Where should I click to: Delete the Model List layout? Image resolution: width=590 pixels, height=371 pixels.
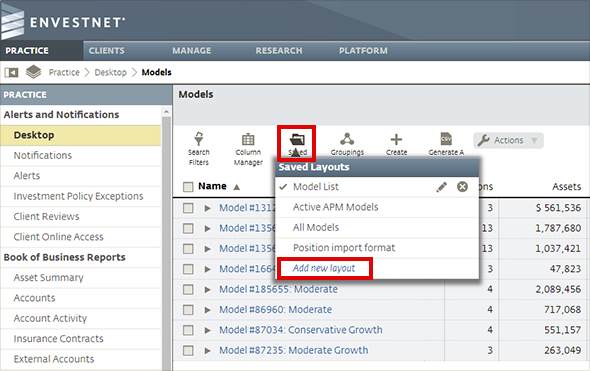pos(462,187)
